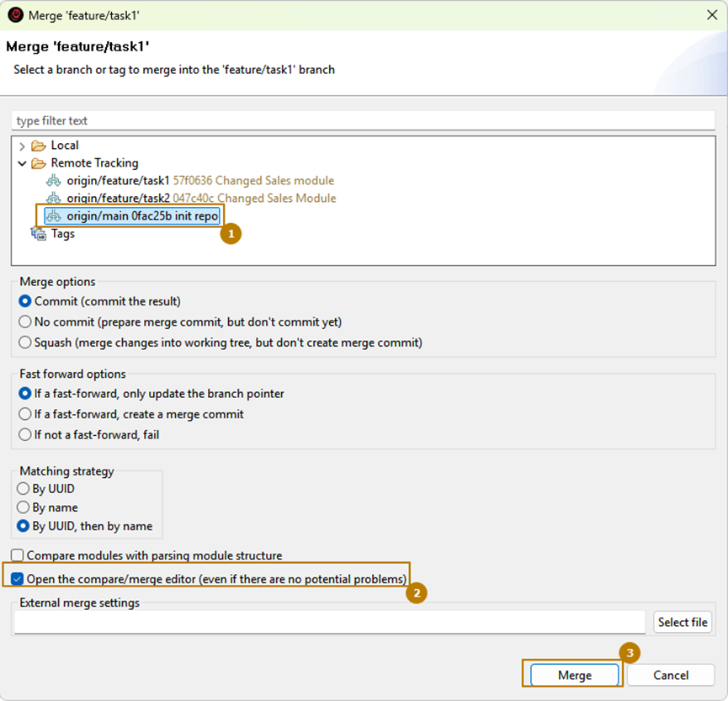Click the origin/feature/task2 branch icon
Image resolution: width=728 pixels, height=701 pixels.
point(54,199)
